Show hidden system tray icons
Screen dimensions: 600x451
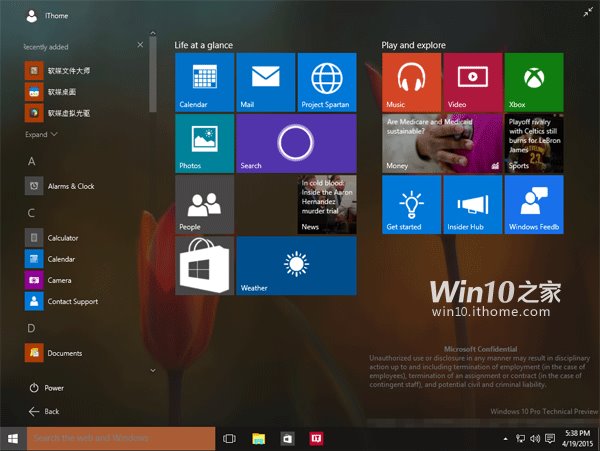(505, 439)
